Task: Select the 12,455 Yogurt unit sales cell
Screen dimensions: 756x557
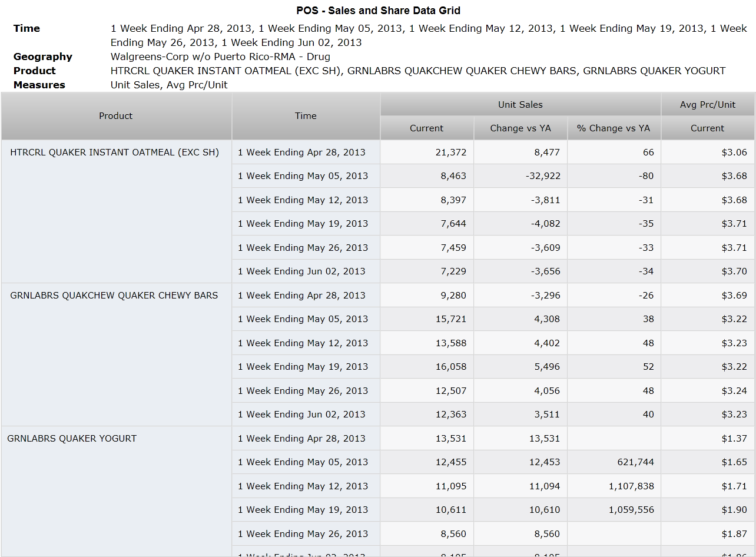Action: pos(427,462)
